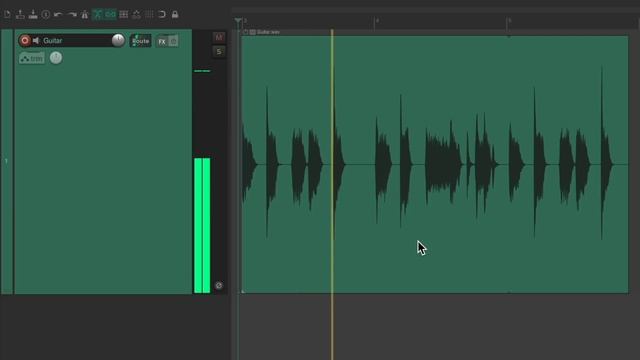Screen dimensions: 640x360
Task: Open the Route button on Guitar track
Action: coord(140,41)
